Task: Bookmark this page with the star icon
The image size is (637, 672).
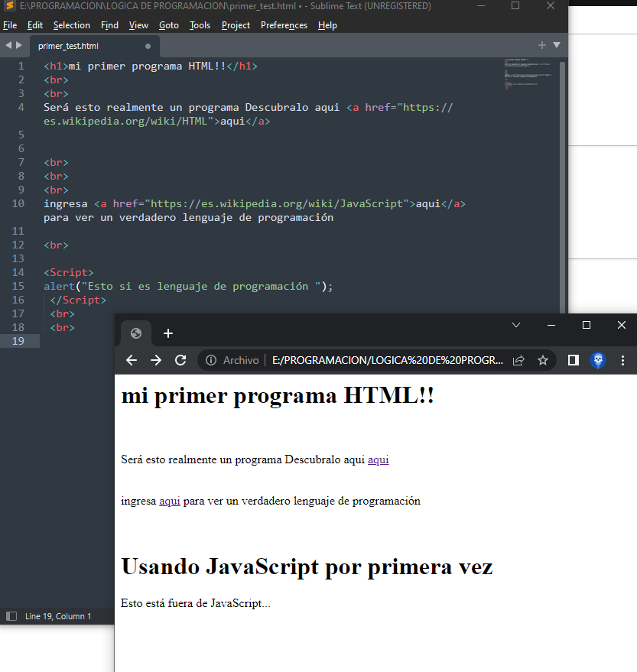Action: (x=543, y=360)
